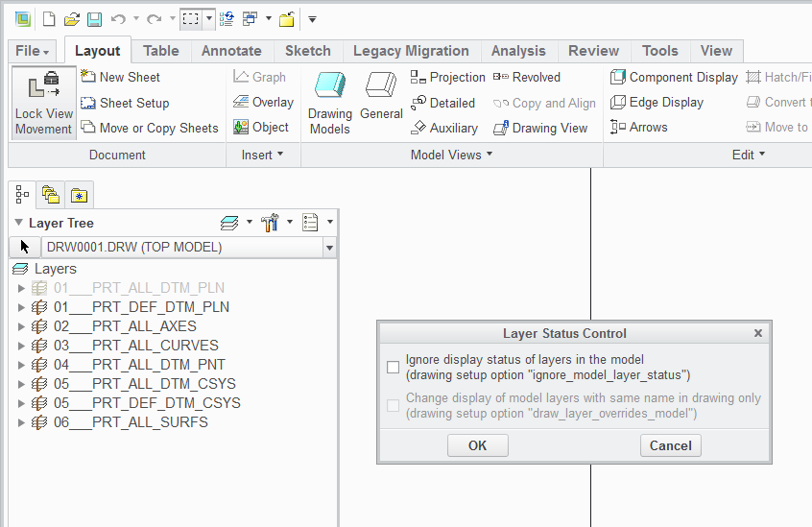Screen dimensions: 812x527
Task: Check Ignore display status of layers checkbox
Action: pyautogui.click(x=394, y=367)
